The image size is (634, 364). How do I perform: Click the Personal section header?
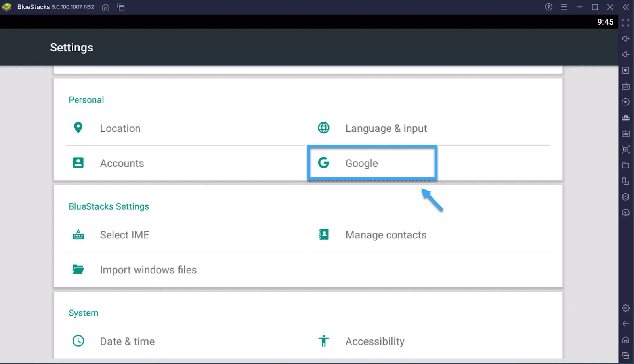86,100
